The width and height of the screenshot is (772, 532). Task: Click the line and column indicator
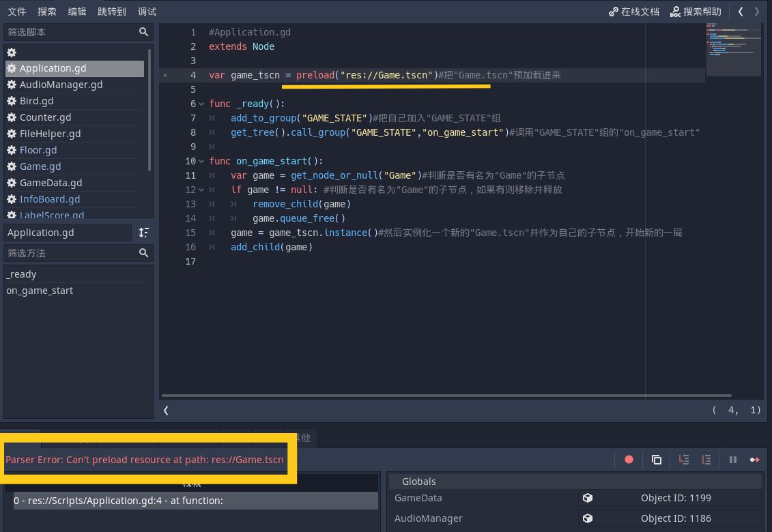(737, 410)
